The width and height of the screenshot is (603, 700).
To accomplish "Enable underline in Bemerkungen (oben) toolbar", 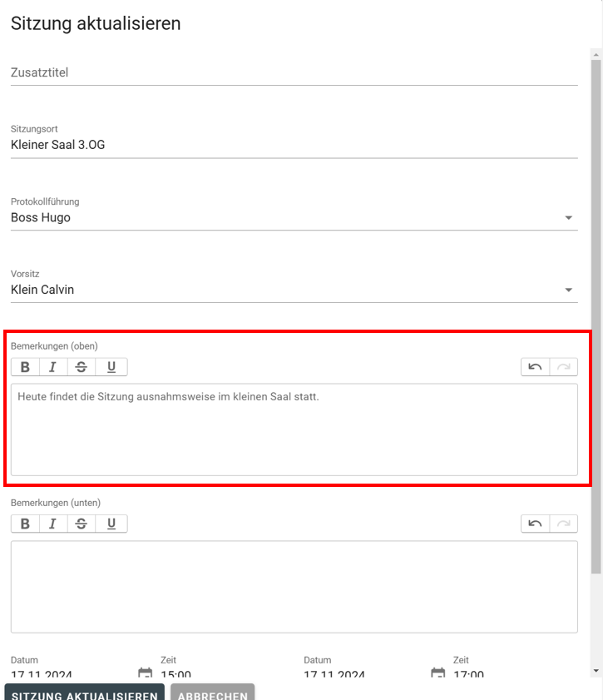I will 111,367.
